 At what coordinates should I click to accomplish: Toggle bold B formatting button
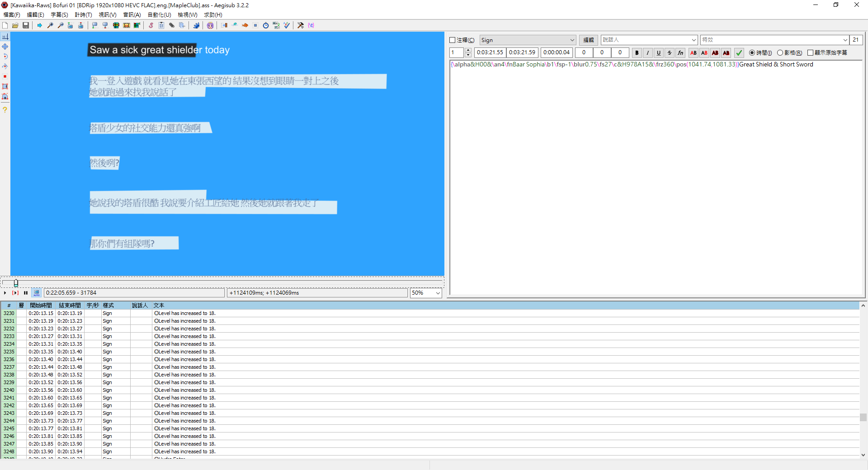pyautogui.click(x=637, y=53)
